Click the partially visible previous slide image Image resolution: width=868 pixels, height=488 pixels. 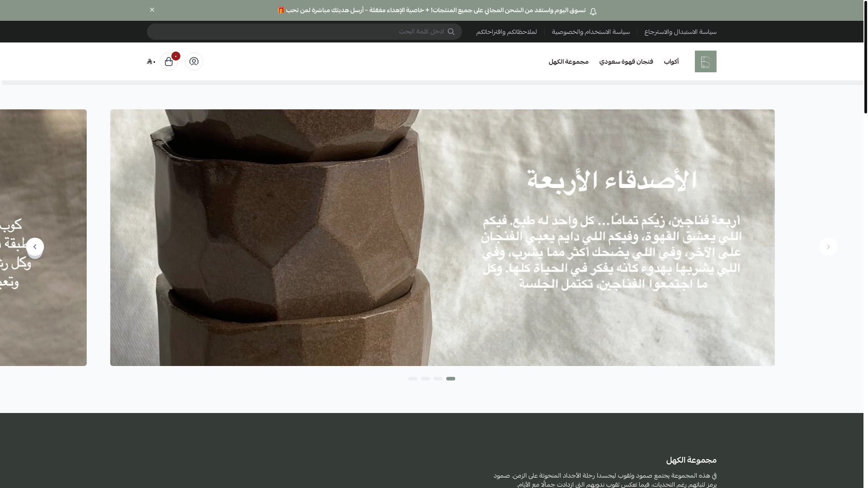(x=43, y=238)
